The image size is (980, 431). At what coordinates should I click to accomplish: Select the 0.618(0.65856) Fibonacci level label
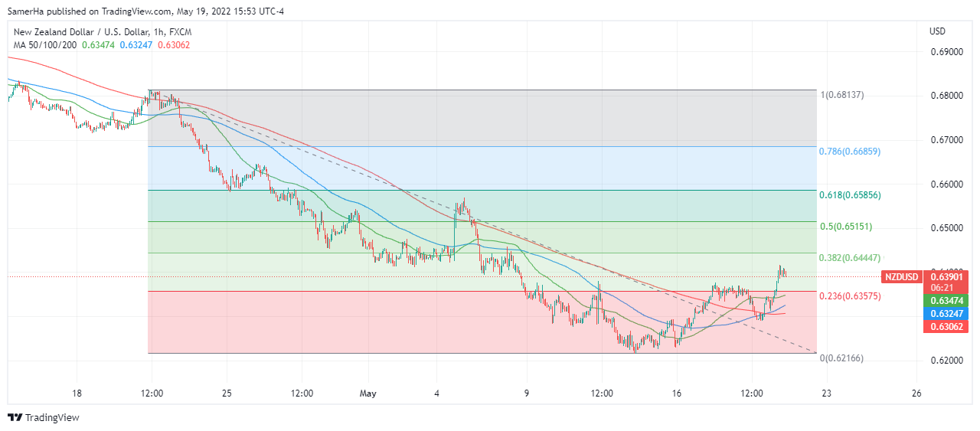pyautogui.click(x=850, y=195)
